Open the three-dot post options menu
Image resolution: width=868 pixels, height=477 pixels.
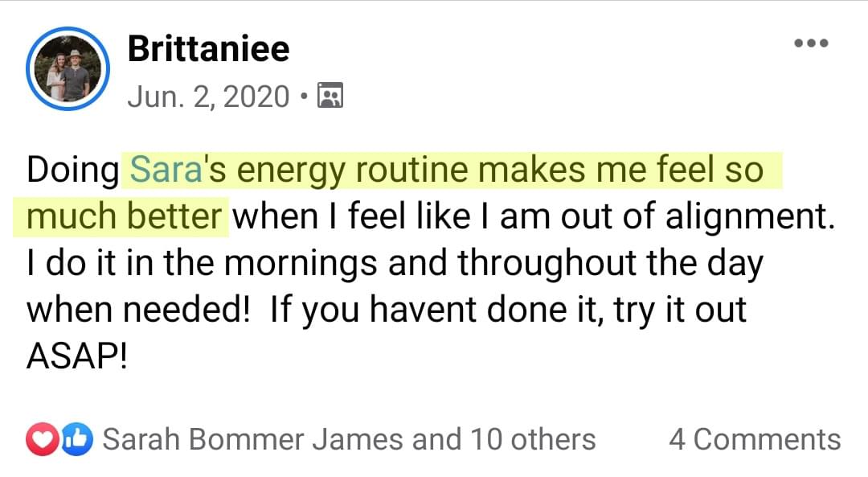pyautogui.click(x=811, y=43)
